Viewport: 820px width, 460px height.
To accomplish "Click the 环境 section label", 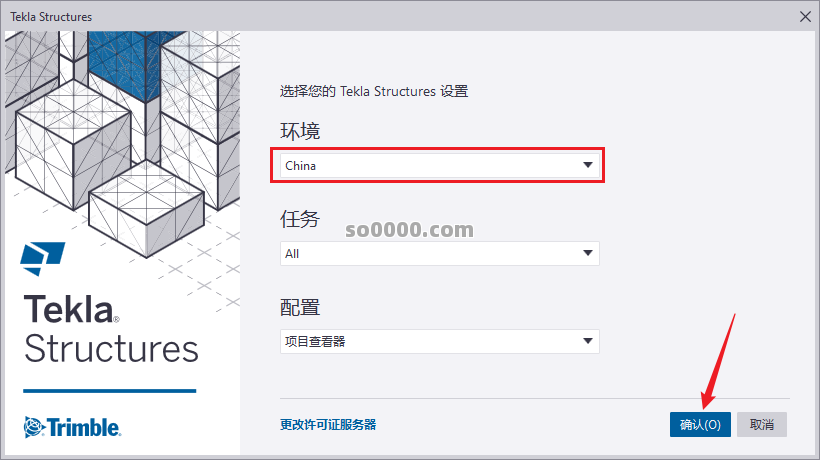I will (x=300, y=131).
